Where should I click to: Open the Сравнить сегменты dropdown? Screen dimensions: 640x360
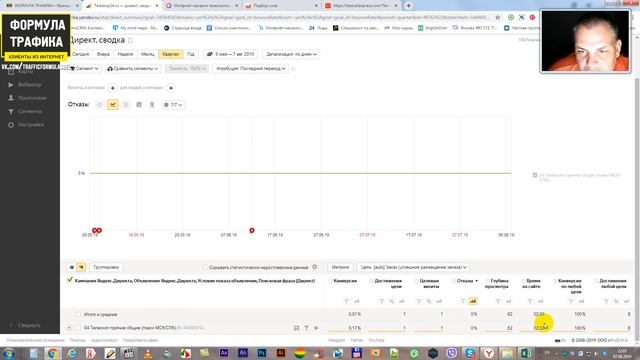pos(133,69)
